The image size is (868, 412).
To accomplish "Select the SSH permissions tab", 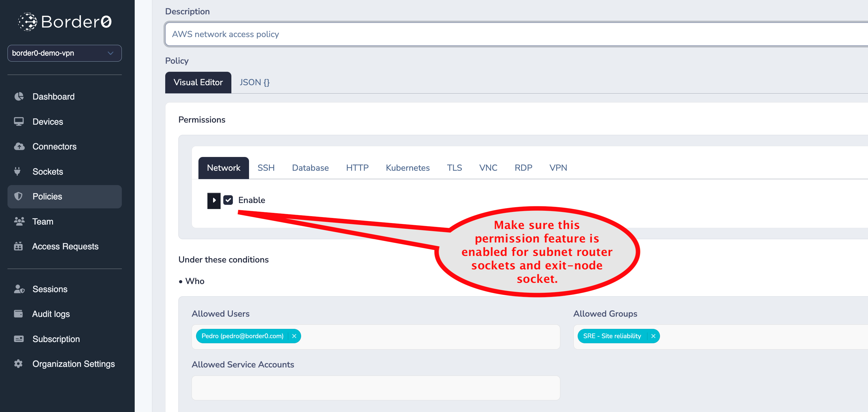I will pos(266,168).
